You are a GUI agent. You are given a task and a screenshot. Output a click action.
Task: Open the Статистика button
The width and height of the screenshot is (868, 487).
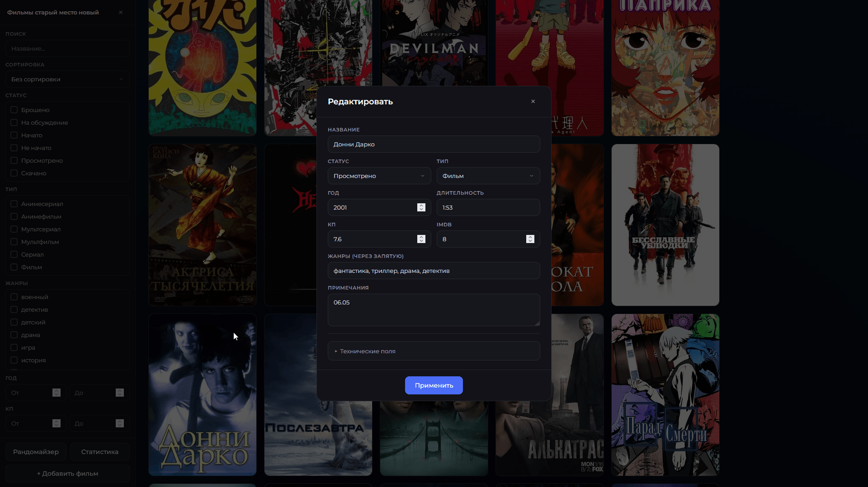(x=99, y=452)
